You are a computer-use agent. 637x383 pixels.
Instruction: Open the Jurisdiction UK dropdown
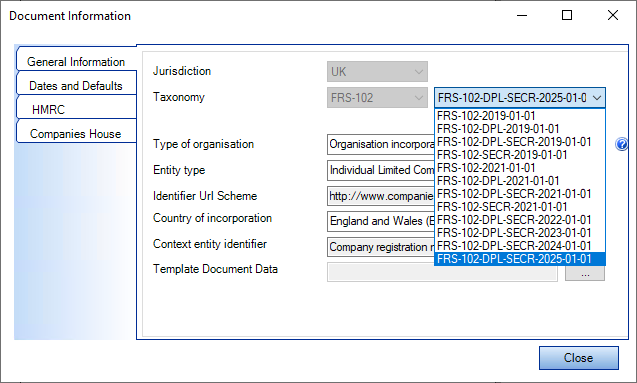pos(377,72)
